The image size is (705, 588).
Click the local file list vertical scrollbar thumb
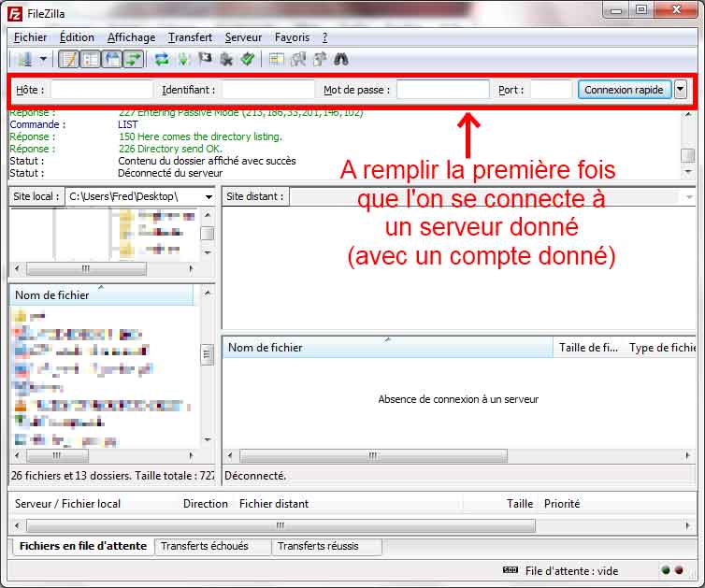point(207,354)
